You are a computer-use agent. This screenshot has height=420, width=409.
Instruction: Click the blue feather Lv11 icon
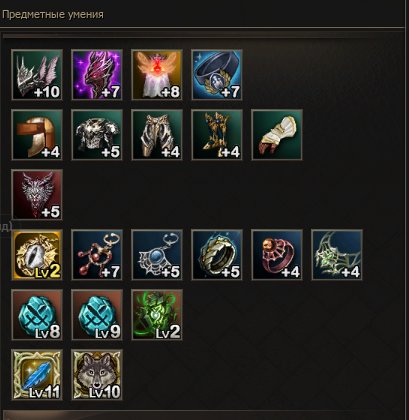coord(37,375)
